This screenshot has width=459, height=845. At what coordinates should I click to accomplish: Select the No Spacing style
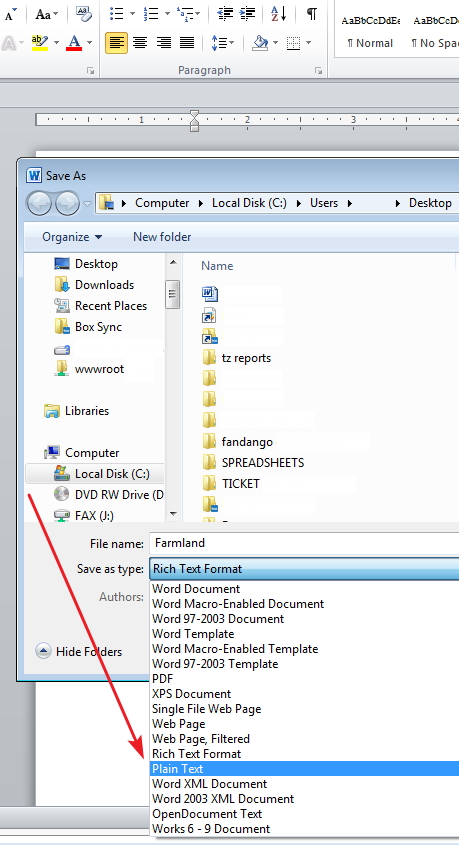coord(434,32)
